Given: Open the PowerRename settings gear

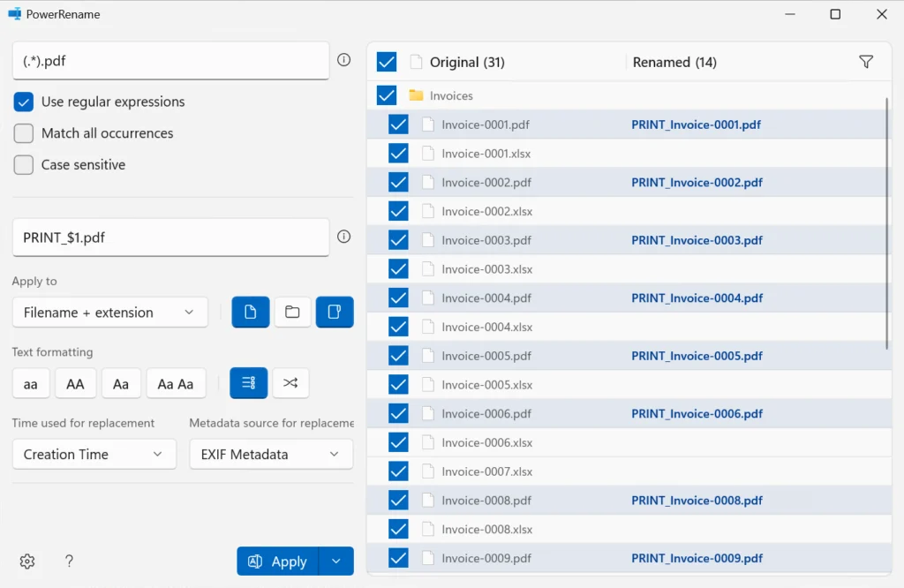Looking at the screenshot, I should (x=27, y=561).
